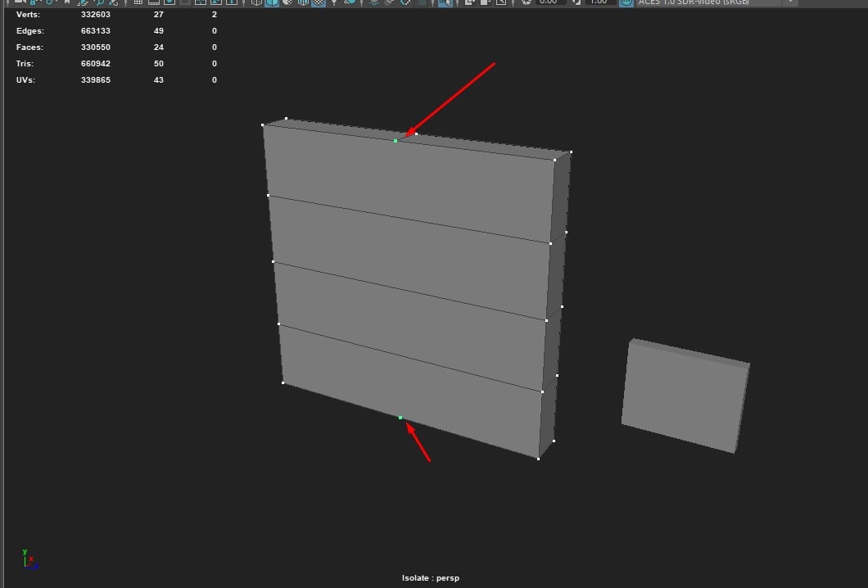Viewport: 868px width, 588px height.
Task: Toggle use all lights icon
Action: pos(334,2)
